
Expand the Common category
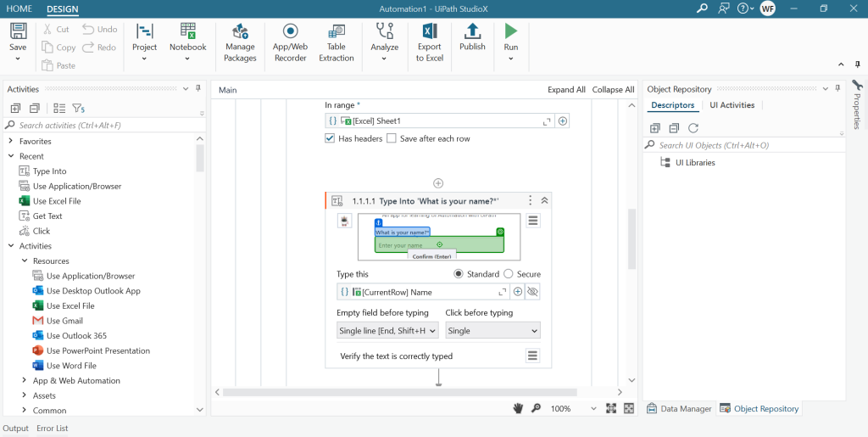pyautogui.click(x=25, y=411)
